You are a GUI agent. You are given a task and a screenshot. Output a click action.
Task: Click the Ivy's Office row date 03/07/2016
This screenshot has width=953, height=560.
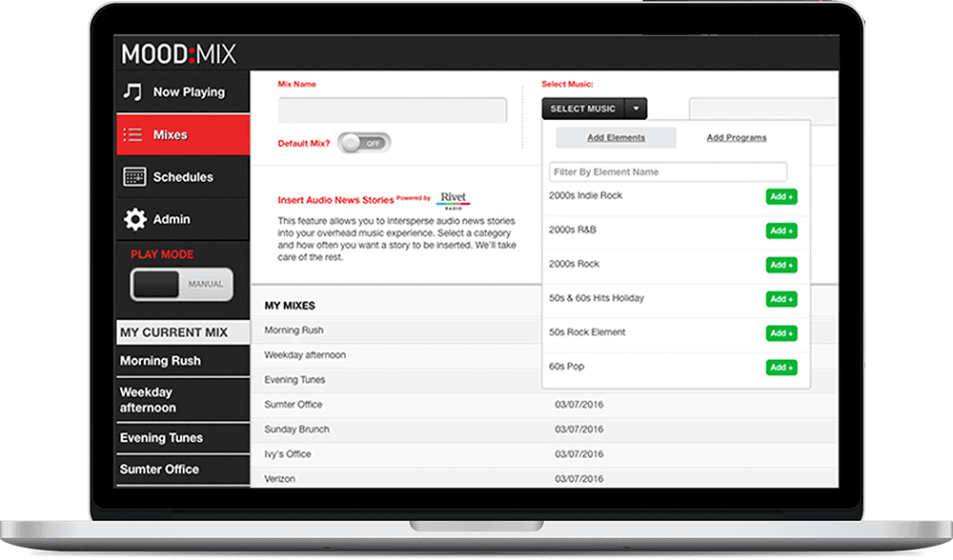(x=579, y=454)
